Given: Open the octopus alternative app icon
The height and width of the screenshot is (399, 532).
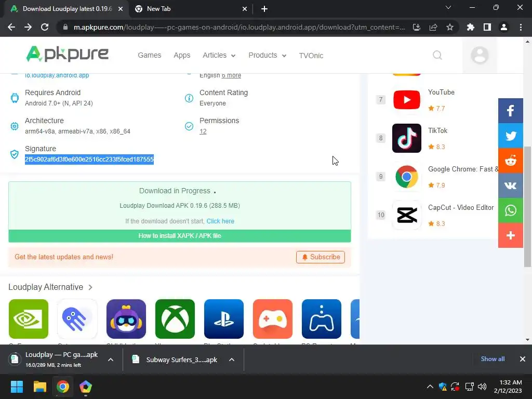Looking at the screenshot, I should point(77,319).
